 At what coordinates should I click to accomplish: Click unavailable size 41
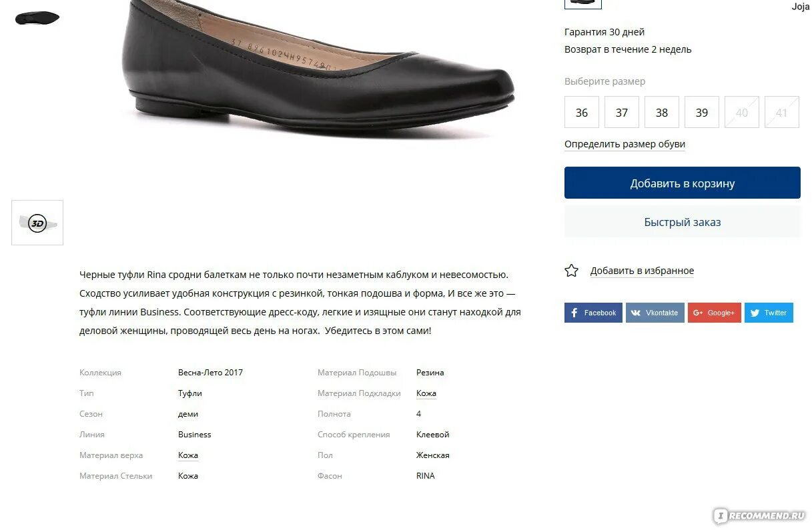[x=782, y=112]
